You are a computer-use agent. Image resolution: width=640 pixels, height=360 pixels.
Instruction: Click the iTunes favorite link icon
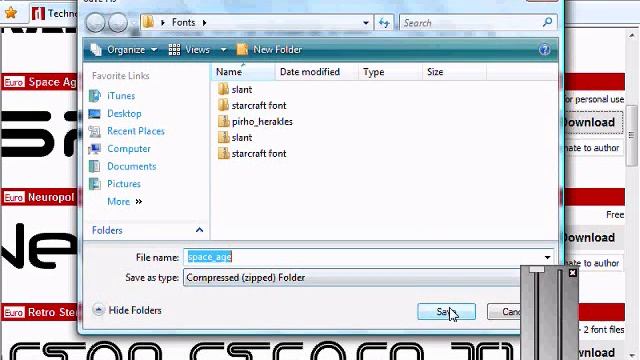pos(95,96)
